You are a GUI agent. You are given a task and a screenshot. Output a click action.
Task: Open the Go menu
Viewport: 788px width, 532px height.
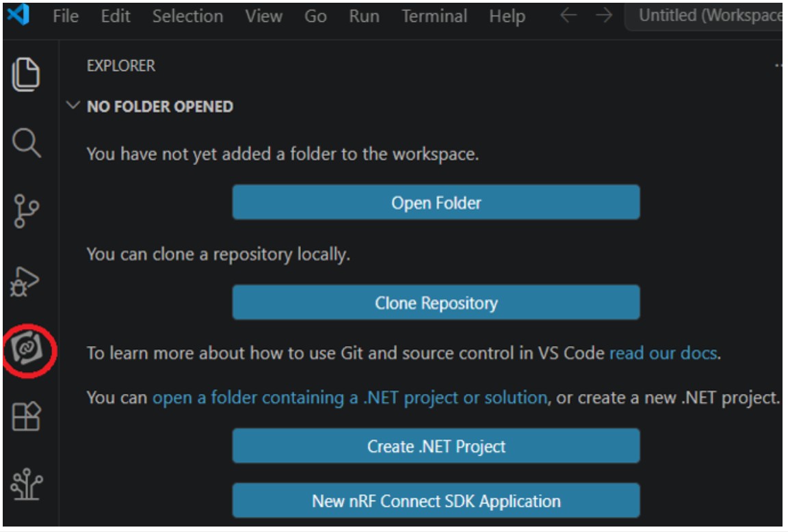pos(315,16)
